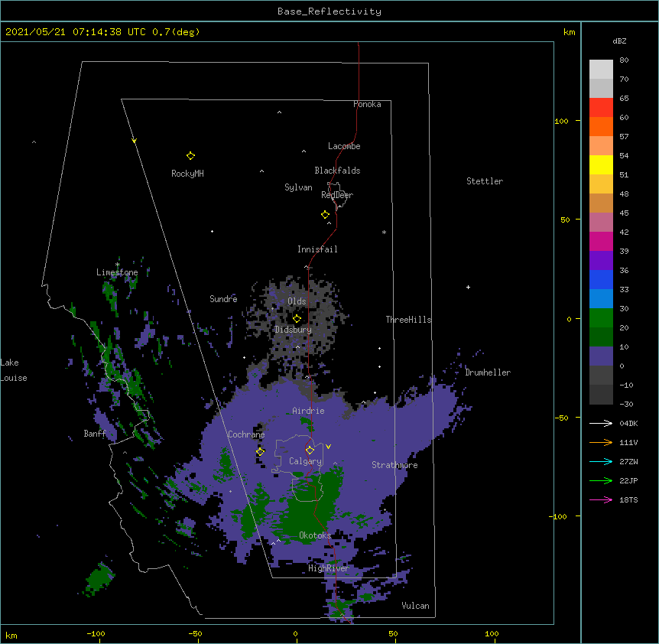Click the Drumheller label
Image resolution: width=659 pixels, height=644 pixels.
488,372
